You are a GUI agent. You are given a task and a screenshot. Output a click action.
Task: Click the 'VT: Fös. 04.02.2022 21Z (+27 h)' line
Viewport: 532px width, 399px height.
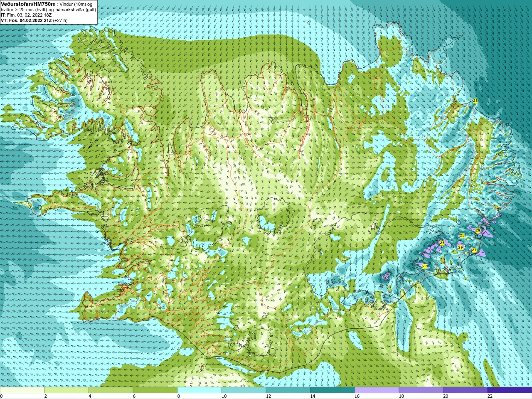(34, 20)
